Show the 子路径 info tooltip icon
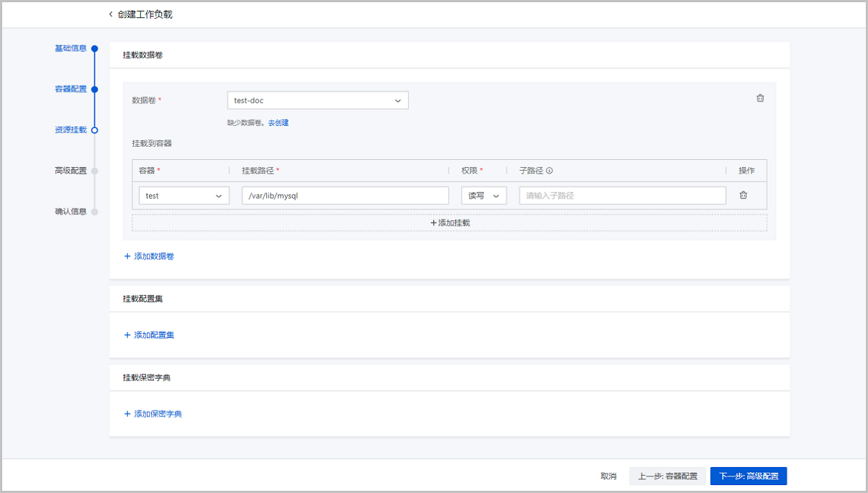Viewport: 868px width, 493px height. click(x=550, y=171)
